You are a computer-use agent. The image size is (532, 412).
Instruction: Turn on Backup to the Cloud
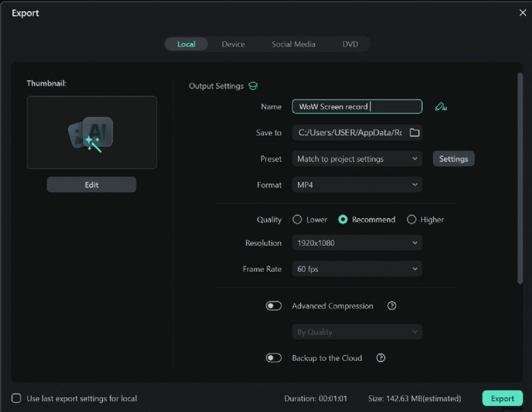[273, 358]
